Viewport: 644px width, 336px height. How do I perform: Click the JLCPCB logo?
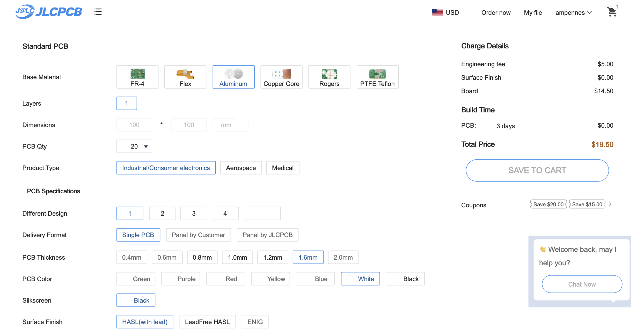tap(49, 12)
